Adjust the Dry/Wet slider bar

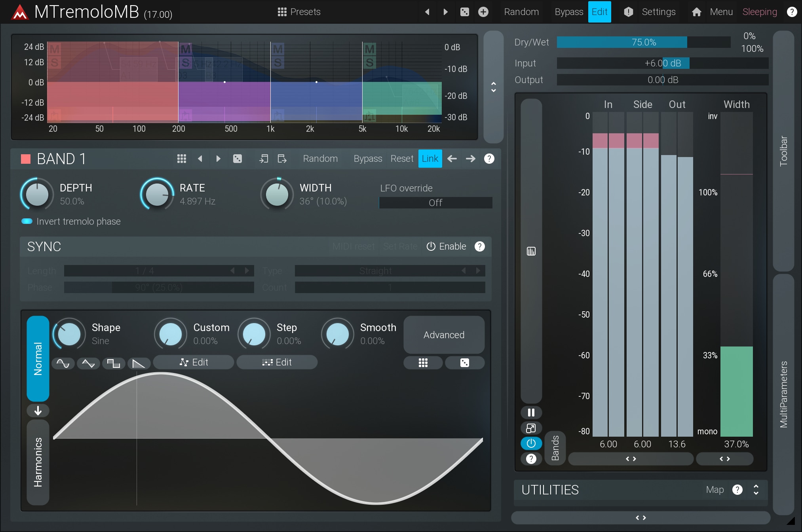[643, 42]
